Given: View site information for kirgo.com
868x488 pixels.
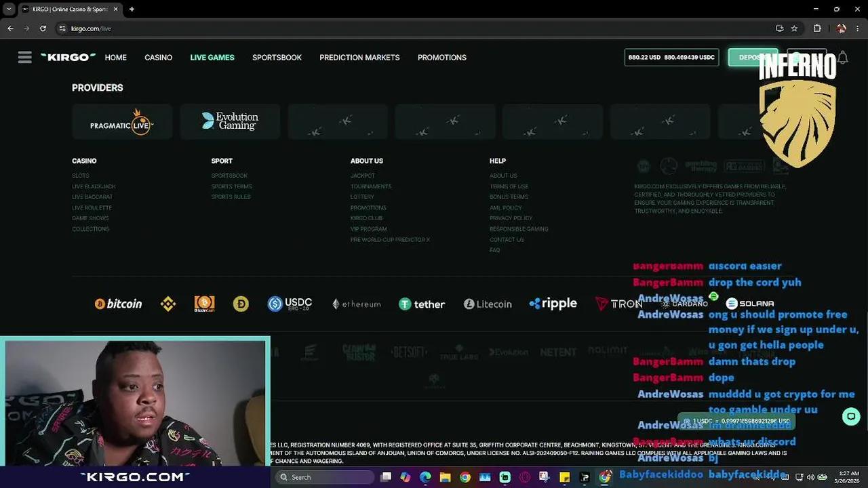Looking at the screenshot, I should pyautogui.click(x=62, y=28).
